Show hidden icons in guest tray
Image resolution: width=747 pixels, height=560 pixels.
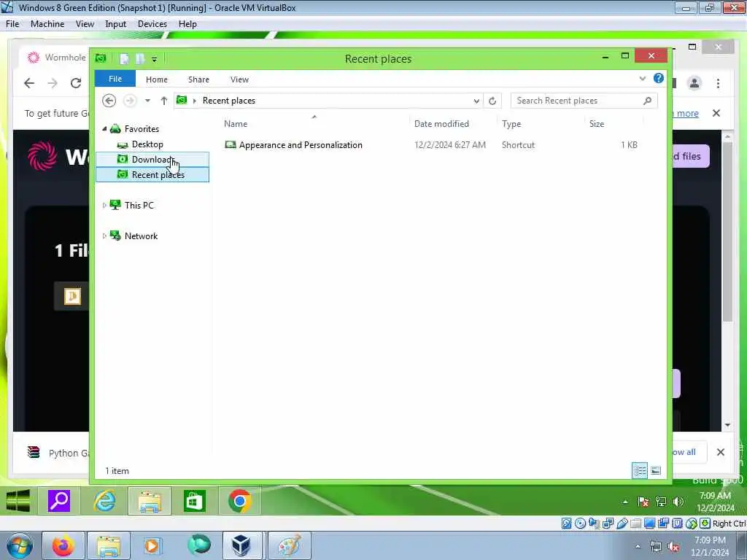click(625, 502)
